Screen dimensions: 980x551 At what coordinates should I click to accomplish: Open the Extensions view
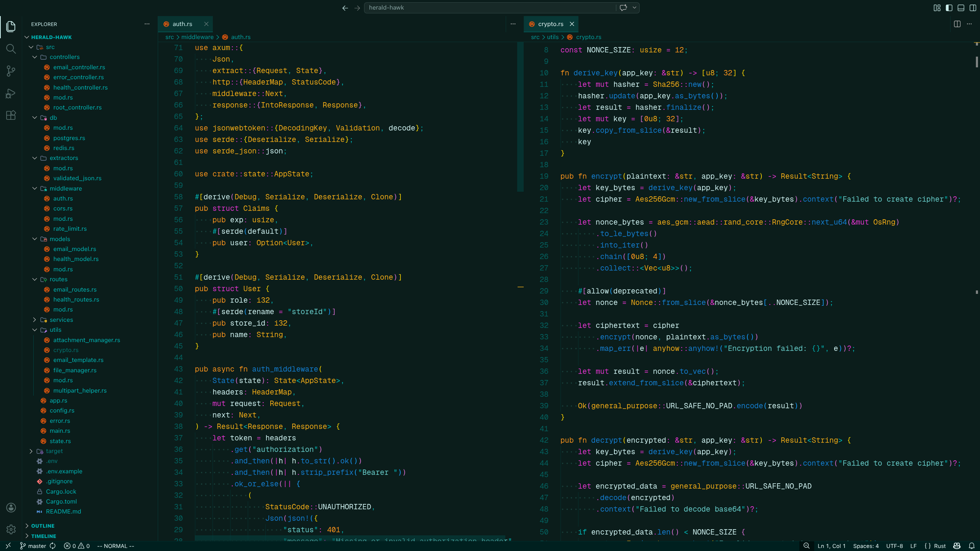click(x=11, y=115)
